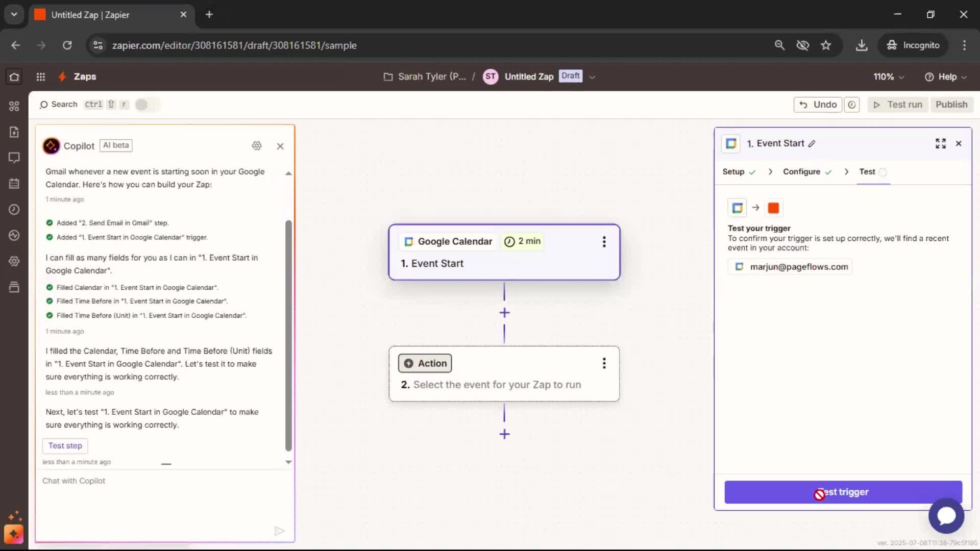The height and width of the screenshot is (551, 980).
Task: Switch to the Test tab
Action: click(x=873, y=172)
